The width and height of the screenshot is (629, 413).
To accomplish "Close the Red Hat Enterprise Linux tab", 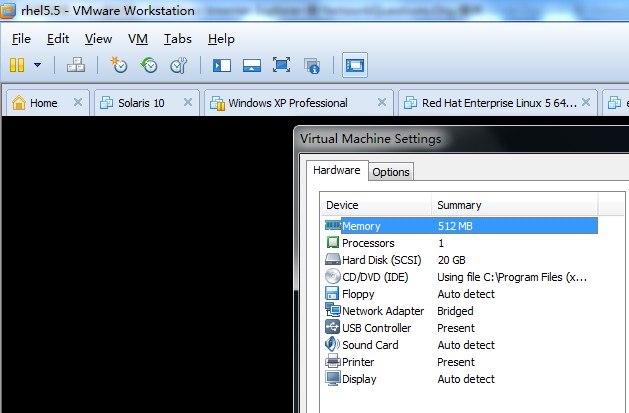I will coord(586,102).
